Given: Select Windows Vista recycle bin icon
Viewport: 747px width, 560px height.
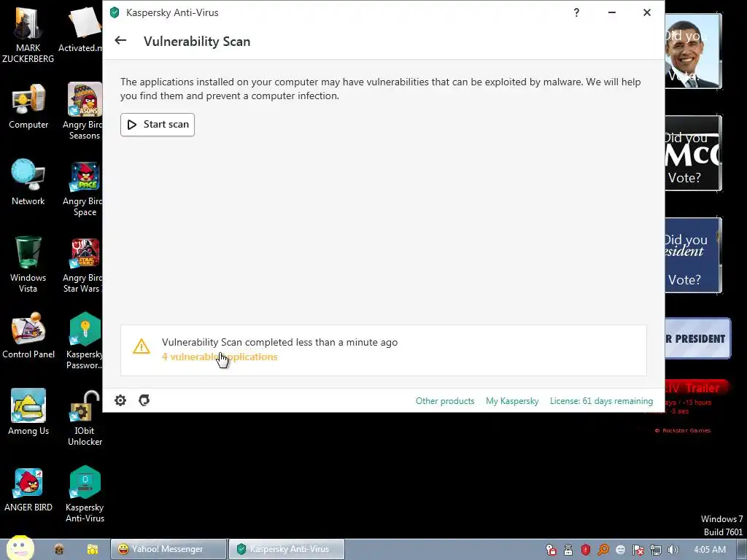Looking at the screenshot, I should tap(28, 265).
